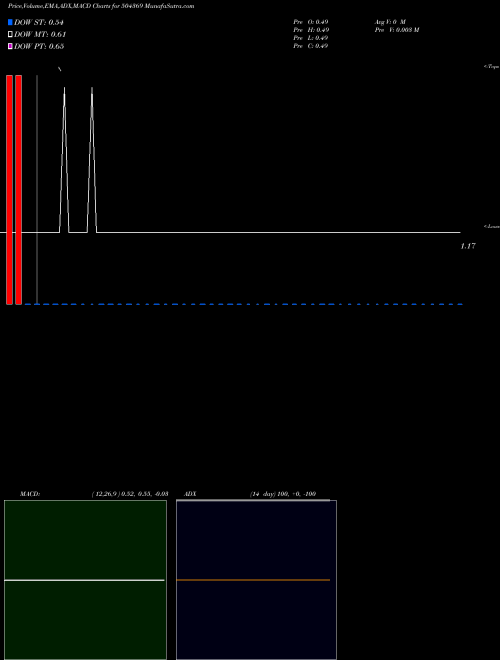Viewport: 500px width, 660px height.
Task: Click the orange ADX line
Action: pos(253,580)
